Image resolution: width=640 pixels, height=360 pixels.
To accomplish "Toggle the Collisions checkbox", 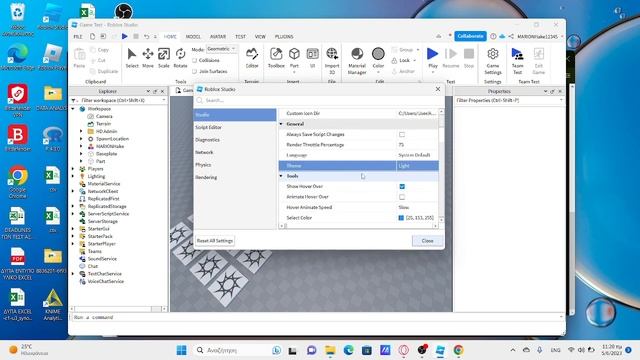I will (194, 60).
